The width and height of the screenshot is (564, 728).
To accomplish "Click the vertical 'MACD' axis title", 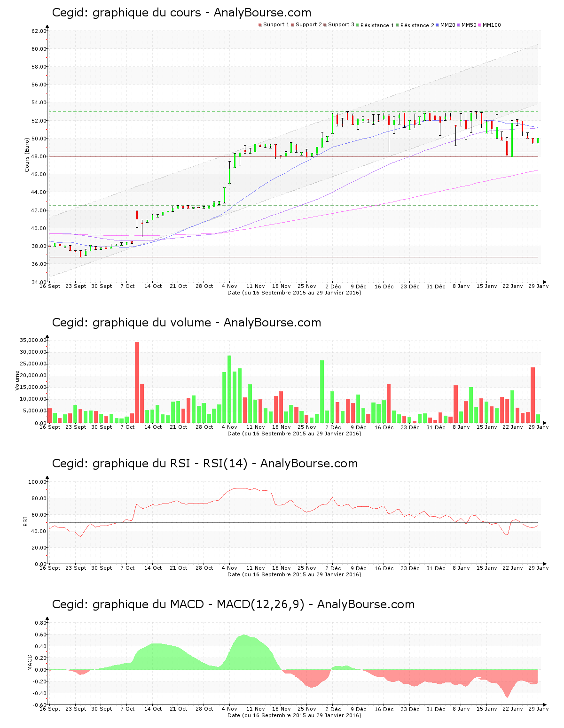I will [30, 662].
